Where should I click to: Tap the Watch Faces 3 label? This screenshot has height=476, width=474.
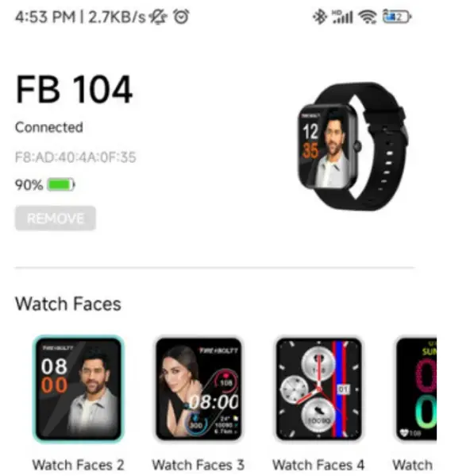(x=198, y=465)
